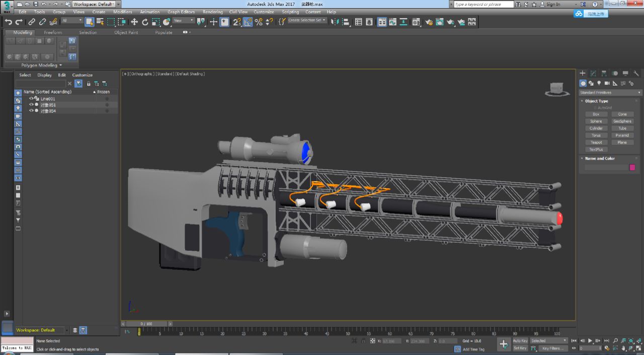Click the Play Animation button

click(x=590, y=340)
